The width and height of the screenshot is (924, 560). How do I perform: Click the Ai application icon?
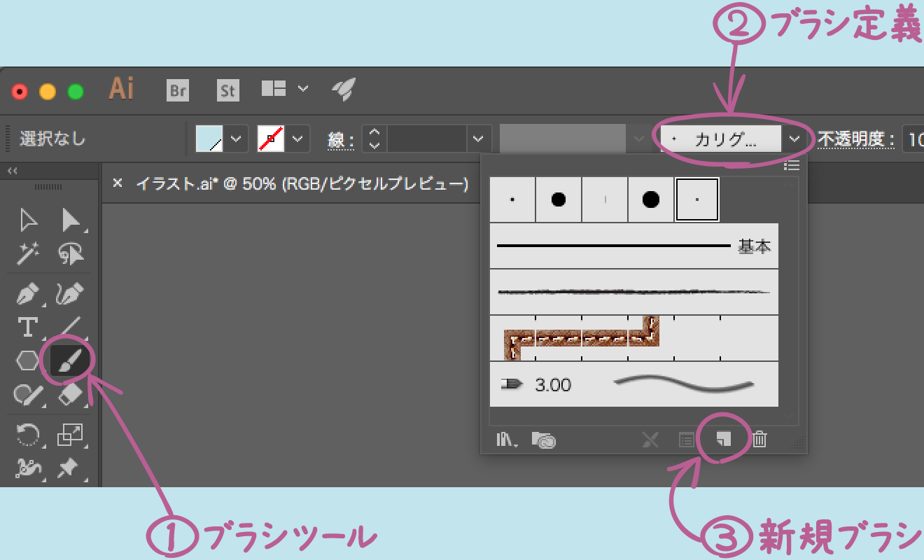coord(121,89)
